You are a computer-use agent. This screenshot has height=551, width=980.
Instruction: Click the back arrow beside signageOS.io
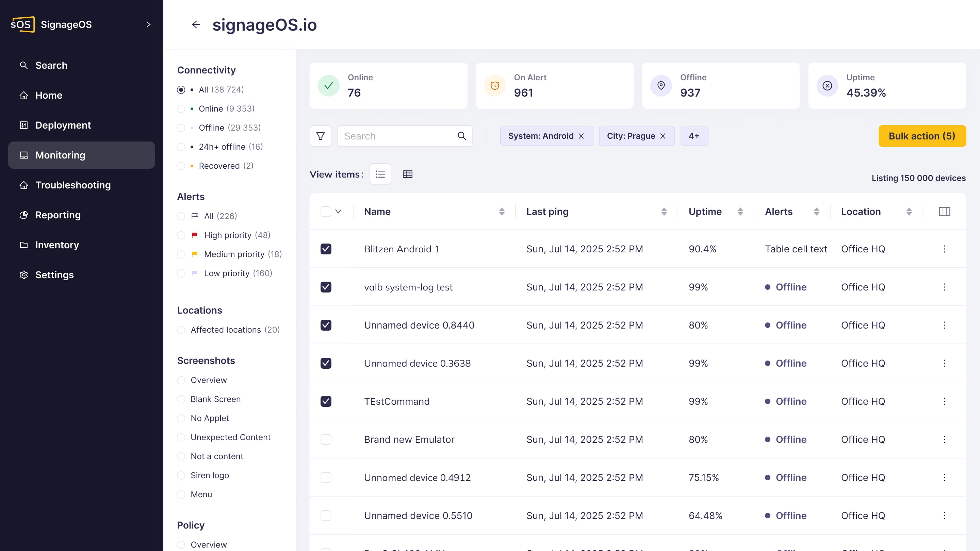click(x=196, y=25)
